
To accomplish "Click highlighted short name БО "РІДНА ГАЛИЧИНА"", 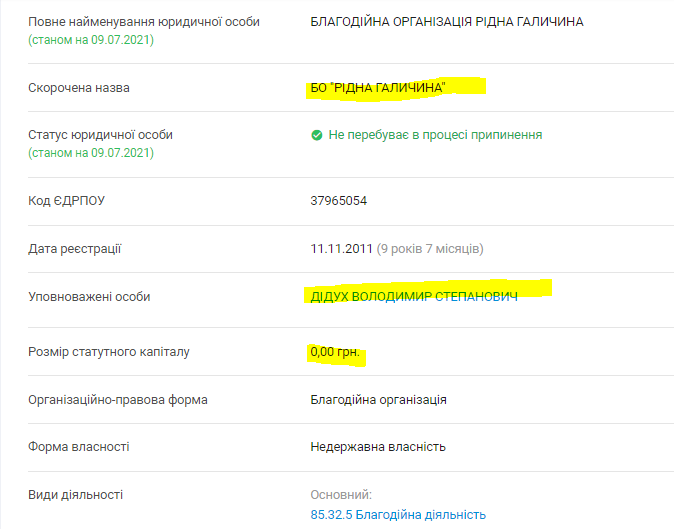I will tap(378, 88).
